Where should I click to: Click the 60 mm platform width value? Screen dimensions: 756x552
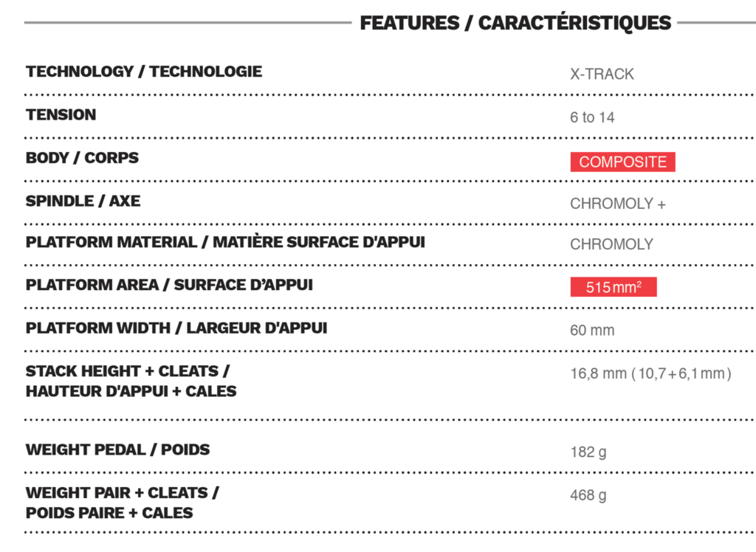click(x=592, y=331)
